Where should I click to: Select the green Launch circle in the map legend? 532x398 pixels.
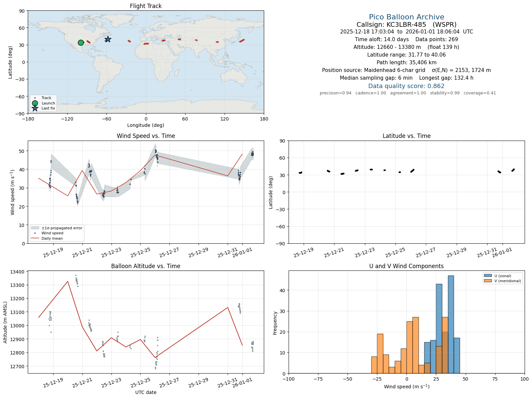coord(35,103)
